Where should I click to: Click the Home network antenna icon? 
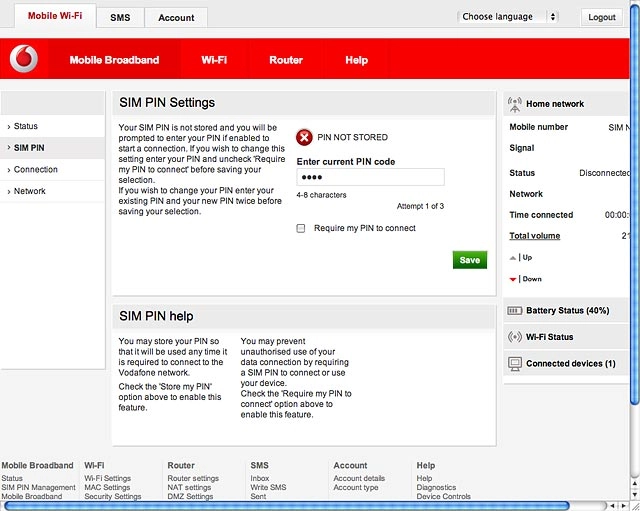point(515,104)
